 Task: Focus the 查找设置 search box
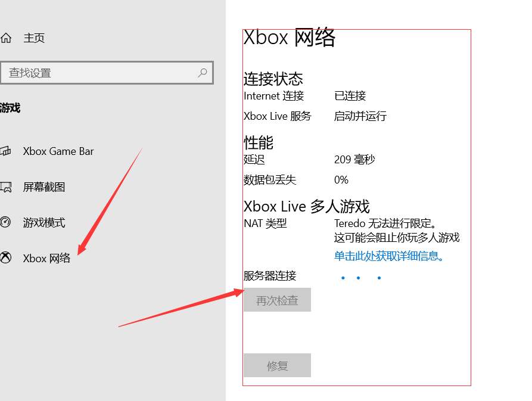107,73
